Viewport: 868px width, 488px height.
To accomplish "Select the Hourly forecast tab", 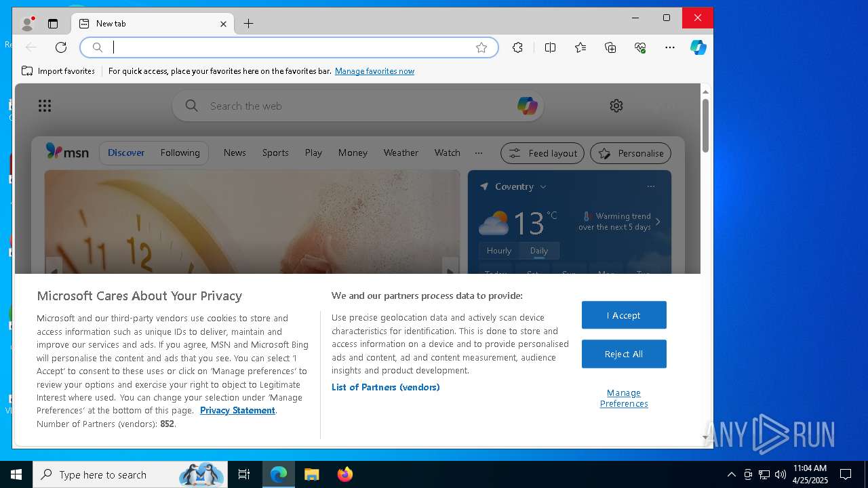I will pos(499,251).
